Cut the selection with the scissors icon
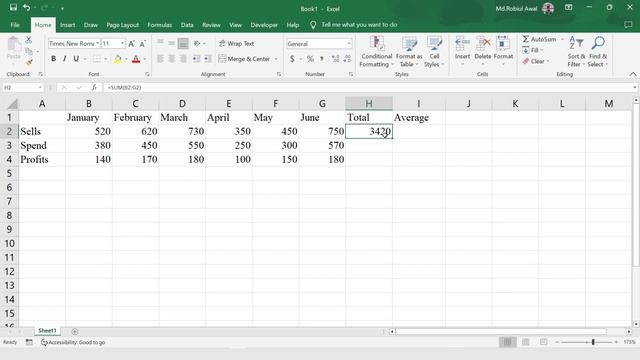Viewport: 640px width, 360px height. pos(29,40)
